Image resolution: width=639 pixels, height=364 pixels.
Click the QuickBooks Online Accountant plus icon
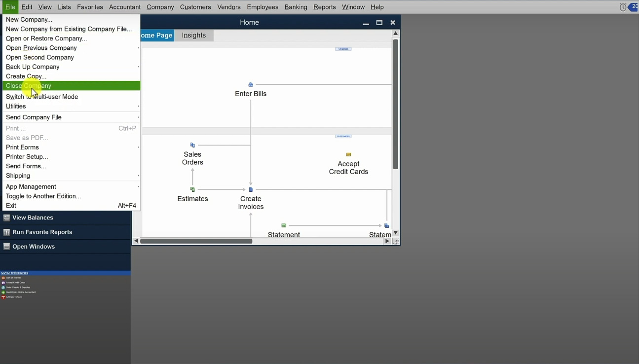[x=3, y=292]
